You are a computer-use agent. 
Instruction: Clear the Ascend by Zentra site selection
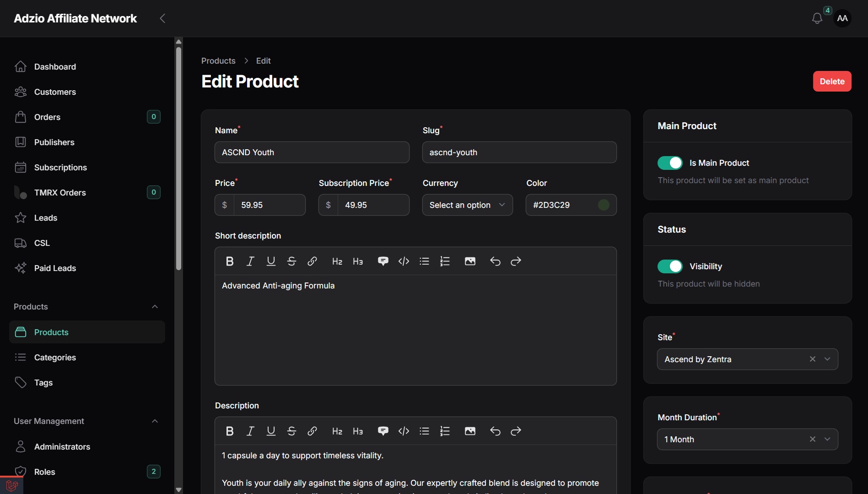click(x=813, y=359)
